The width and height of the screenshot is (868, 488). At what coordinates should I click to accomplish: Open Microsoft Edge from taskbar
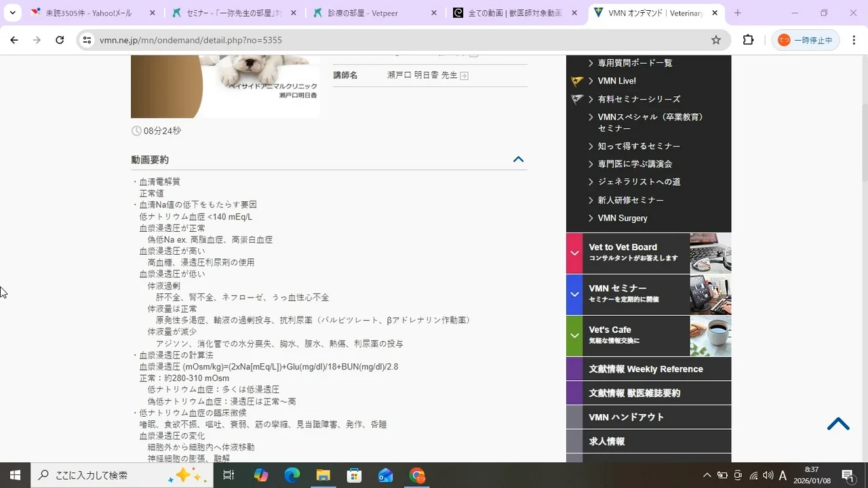coord(292,475)
